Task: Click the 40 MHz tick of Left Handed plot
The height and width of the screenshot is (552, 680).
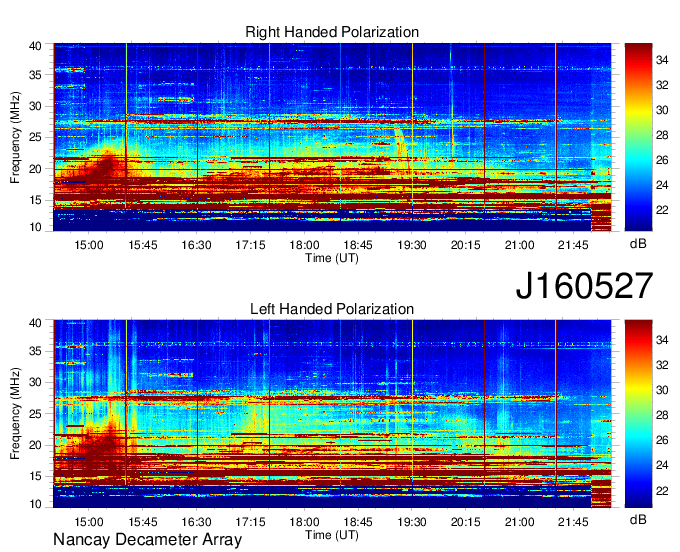Action: [35, 323]
